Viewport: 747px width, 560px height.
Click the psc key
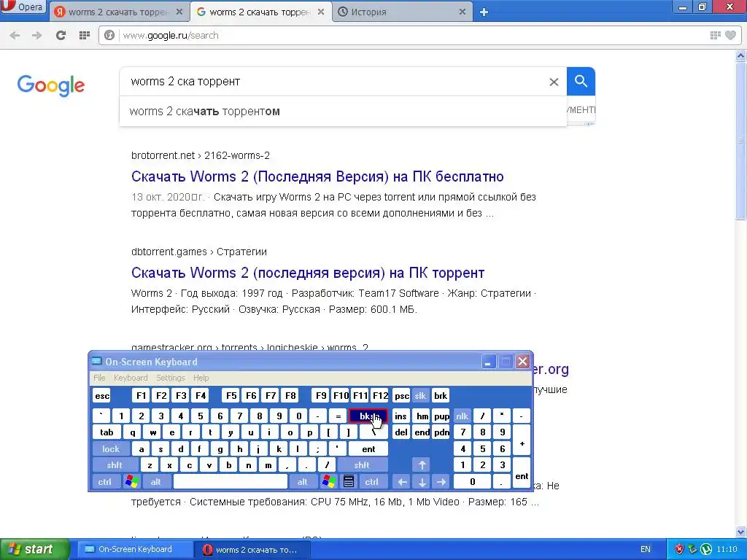402,396
